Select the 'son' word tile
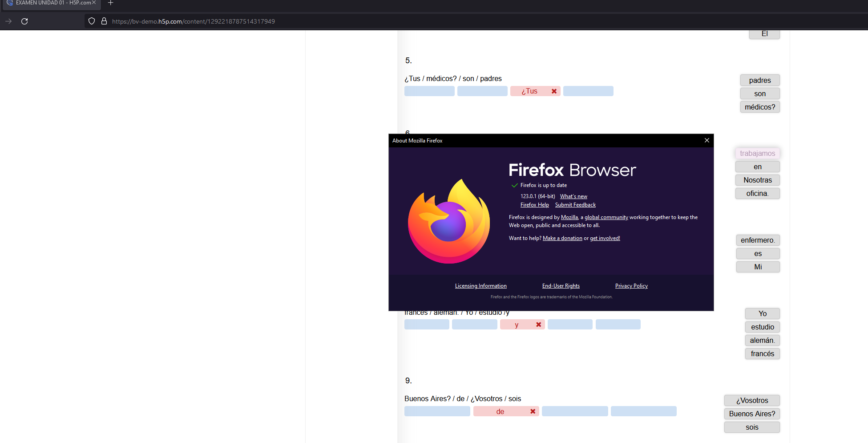 point(760,94)
